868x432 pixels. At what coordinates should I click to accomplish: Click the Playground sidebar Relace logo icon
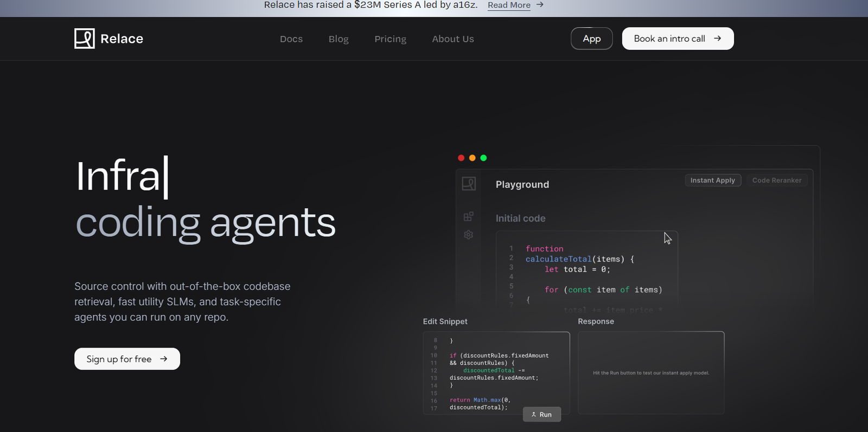[469, 184]
